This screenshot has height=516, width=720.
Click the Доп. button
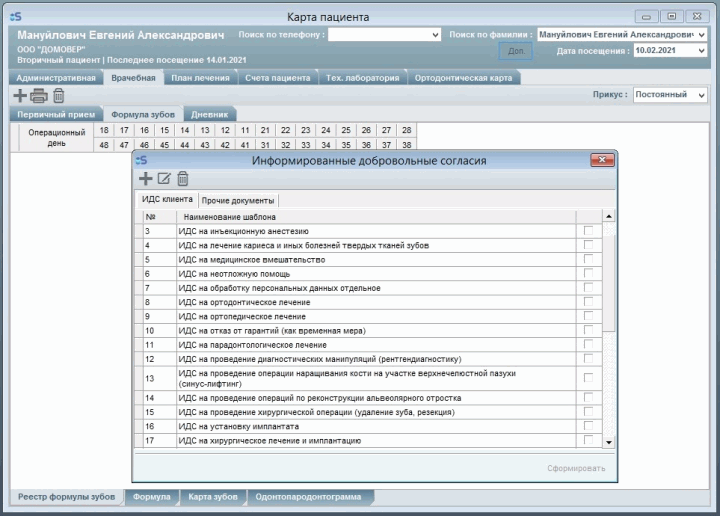(516, 51)
